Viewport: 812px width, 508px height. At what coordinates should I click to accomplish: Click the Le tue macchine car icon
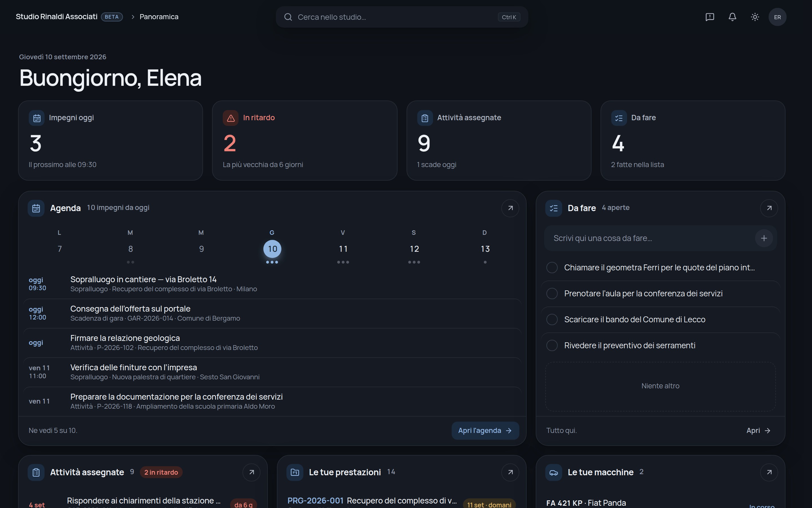[x=554, y=472]
